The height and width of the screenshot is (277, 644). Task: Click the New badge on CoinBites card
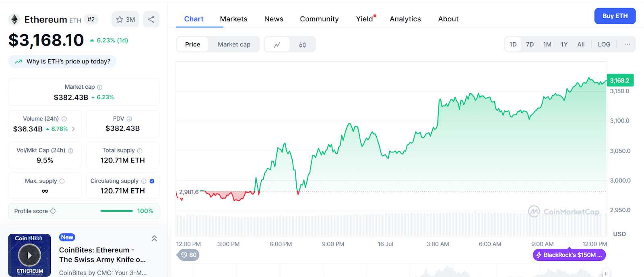67,237
